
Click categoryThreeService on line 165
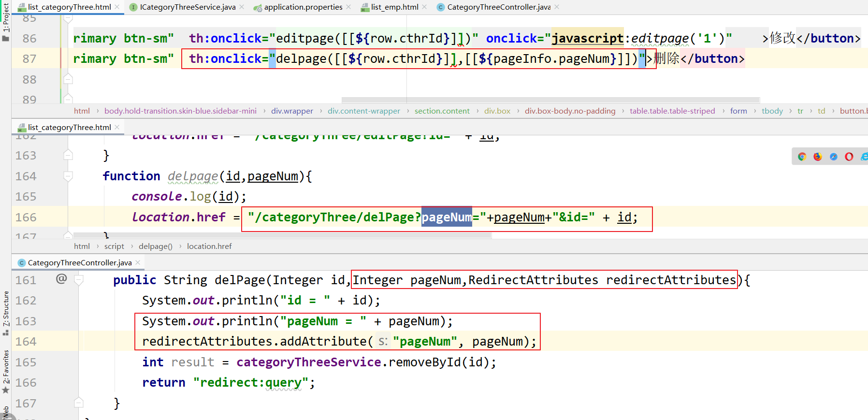point(309,362)
